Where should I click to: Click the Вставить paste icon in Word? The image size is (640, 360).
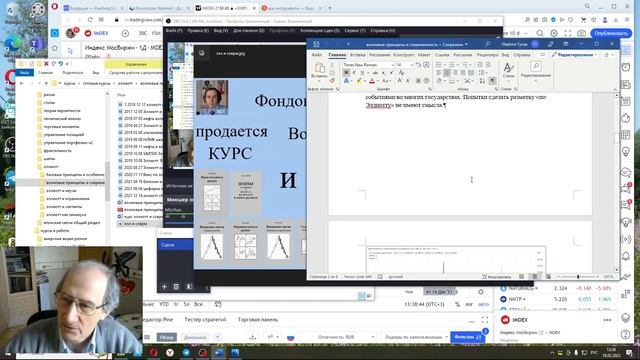(320, 68)
